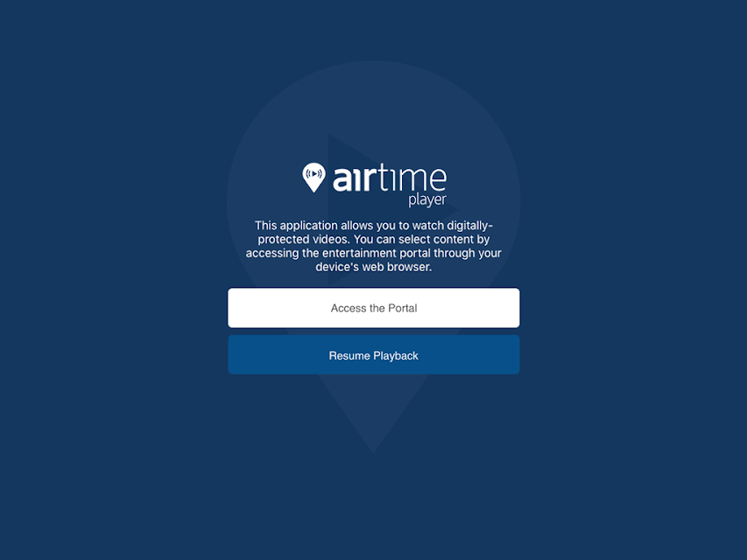The image size is (747, 560).
Task: Click the line "protected videos. You can select"
Action: pyautogui.click(x=373, y=239)
